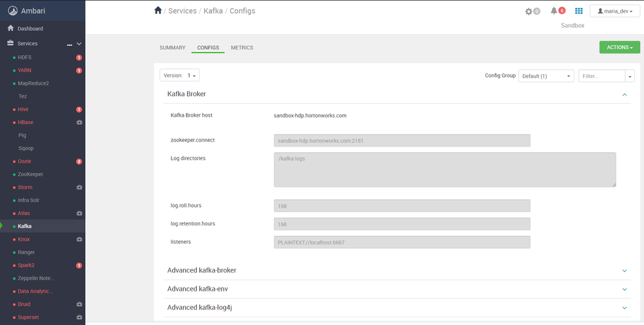The width and height of the screenshot is (644, 325).
Task: Expand Advanced kafka-env section
Action: [624, 290]
